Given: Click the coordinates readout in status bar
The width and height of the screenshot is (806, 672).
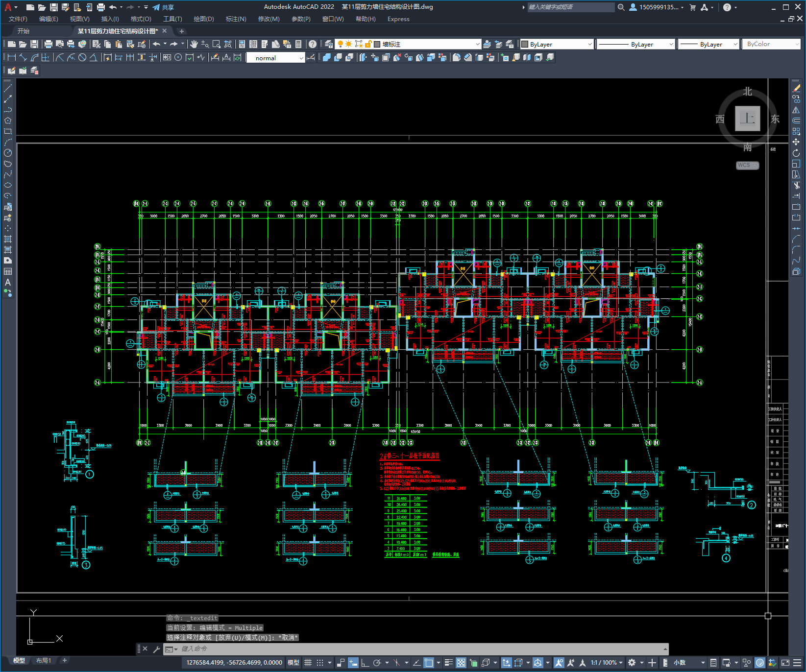Looking at the screenshot, I should tap(234, 663).
